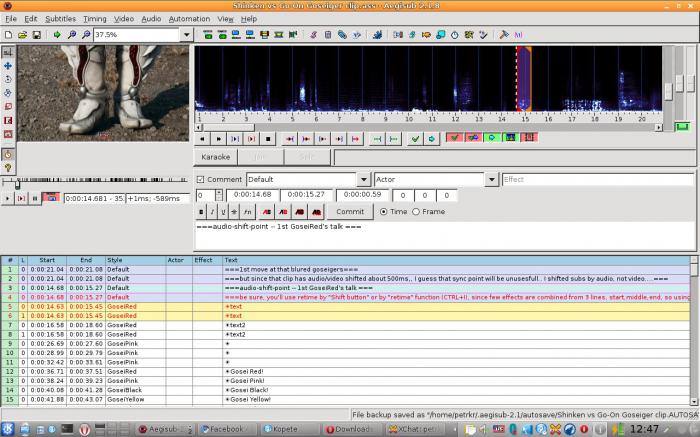Select the Rotate on Z axis tool
This screenshot has height=437, width=700.
click(8, 79)
